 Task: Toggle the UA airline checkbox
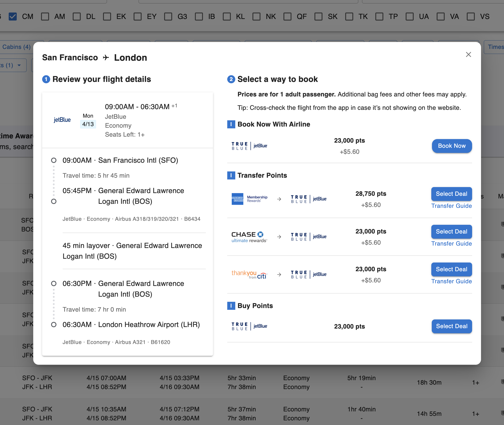(410, 16)
